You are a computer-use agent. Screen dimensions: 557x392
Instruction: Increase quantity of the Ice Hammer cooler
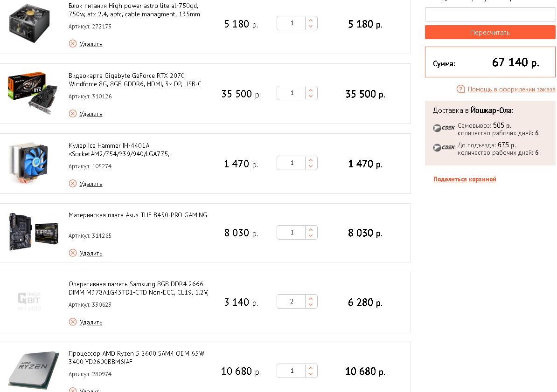coord(311,159)
